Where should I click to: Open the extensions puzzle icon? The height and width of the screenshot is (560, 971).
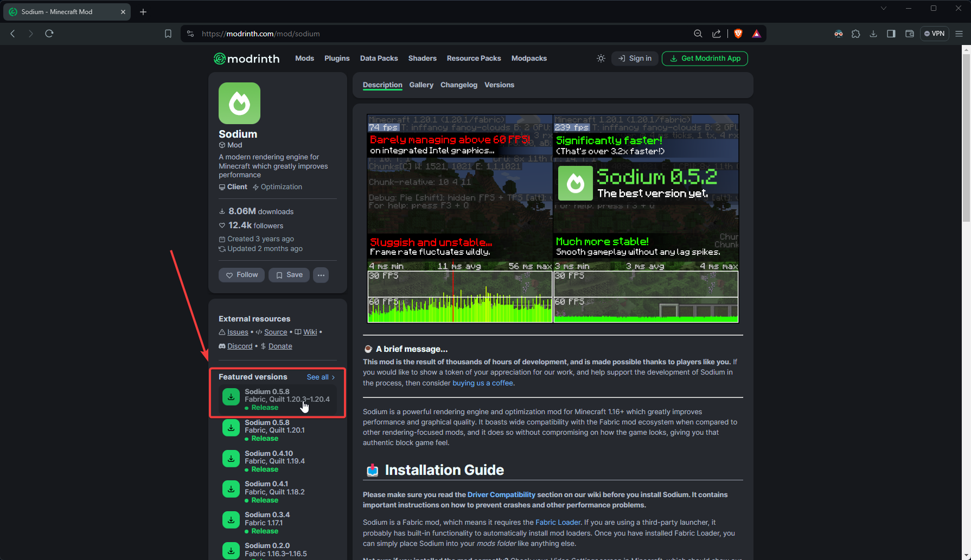click(856, 34)
